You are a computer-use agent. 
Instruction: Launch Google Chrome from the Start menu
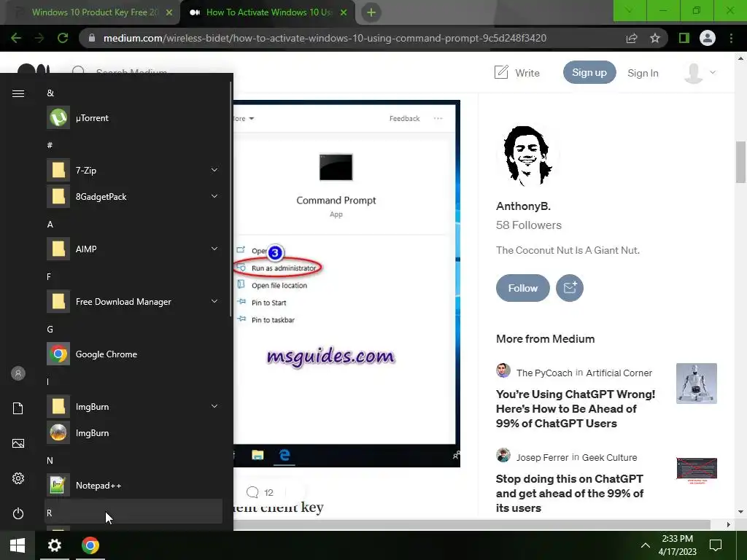133,354
